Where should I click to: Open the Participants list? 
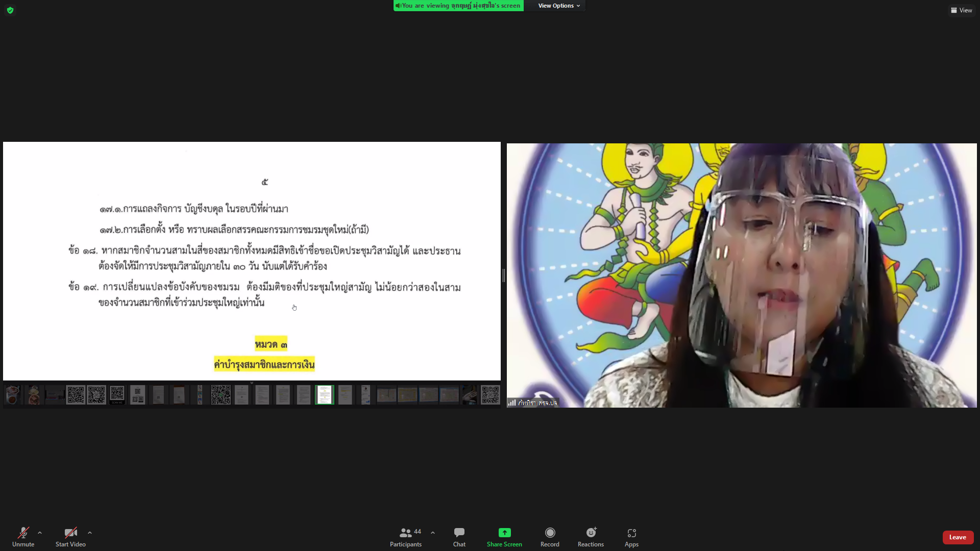[x=406, y=537]
